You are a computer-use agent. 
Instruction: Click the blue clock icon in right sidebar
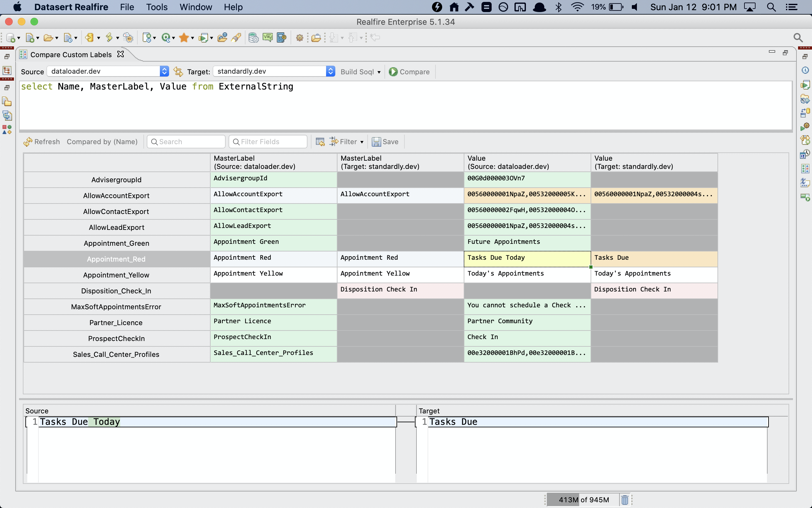pos(805,70)
